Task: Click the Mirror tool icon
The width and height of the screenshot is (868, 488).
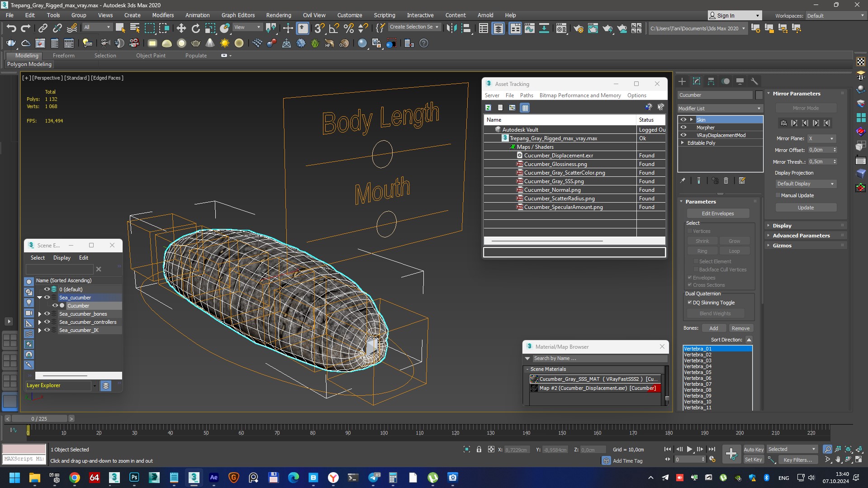Action: [x=451, y=28]
